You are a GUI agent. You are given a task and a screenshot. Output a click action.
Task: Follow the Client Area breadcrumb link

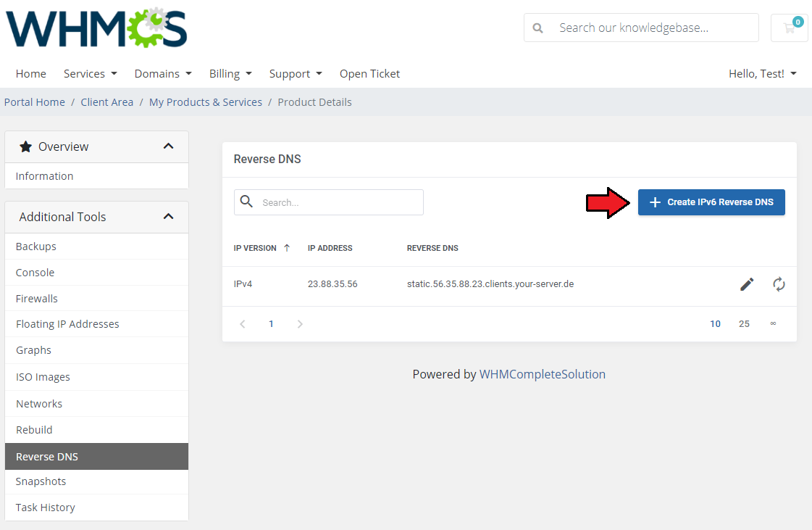[x=106, y=102]
